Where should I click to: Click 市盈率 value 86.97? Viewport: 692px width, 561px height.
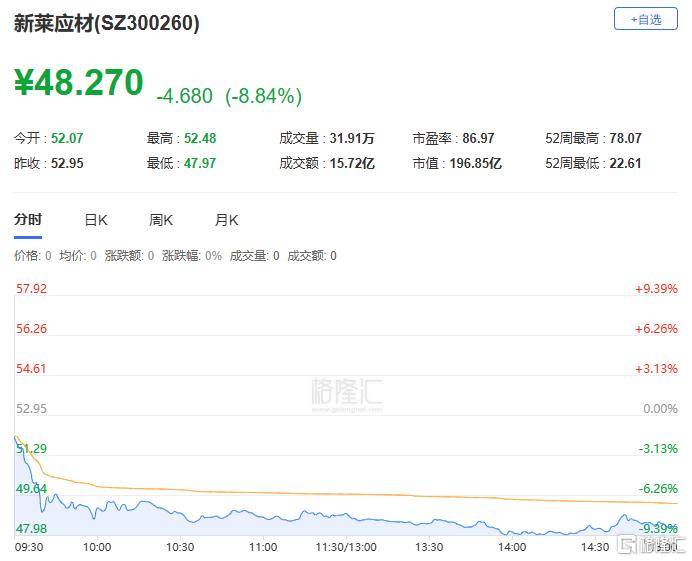click(x=478, y=138)
